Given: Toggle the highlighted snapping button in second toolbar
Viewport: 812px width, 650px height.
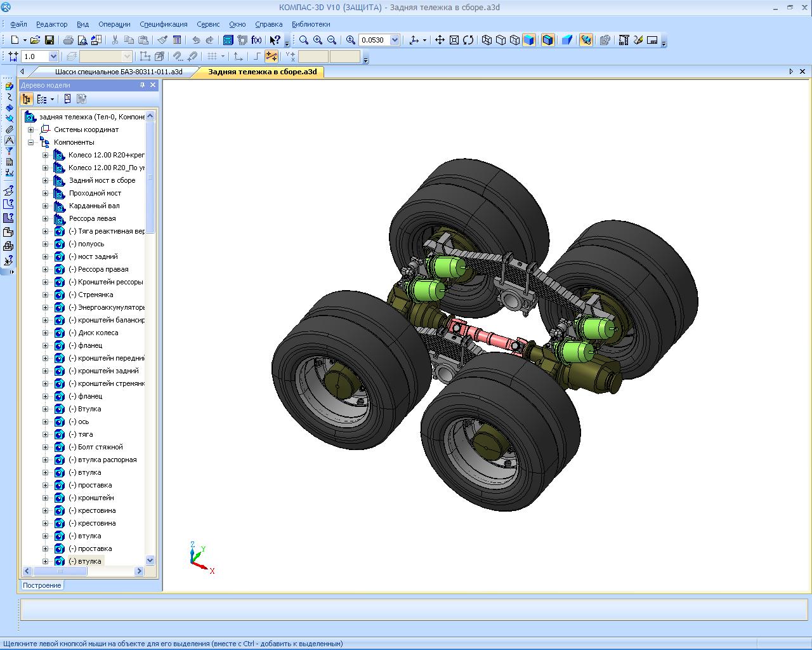Looking at the screenshot, I should click(272, 56).
